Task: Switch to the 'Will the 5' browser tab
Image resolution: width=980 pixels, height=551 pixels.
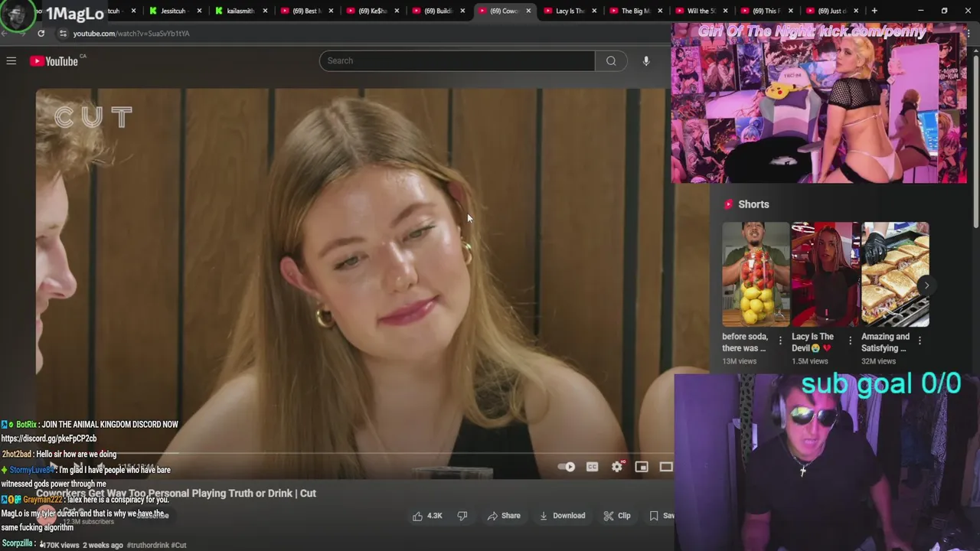Action: click(700, 11)
